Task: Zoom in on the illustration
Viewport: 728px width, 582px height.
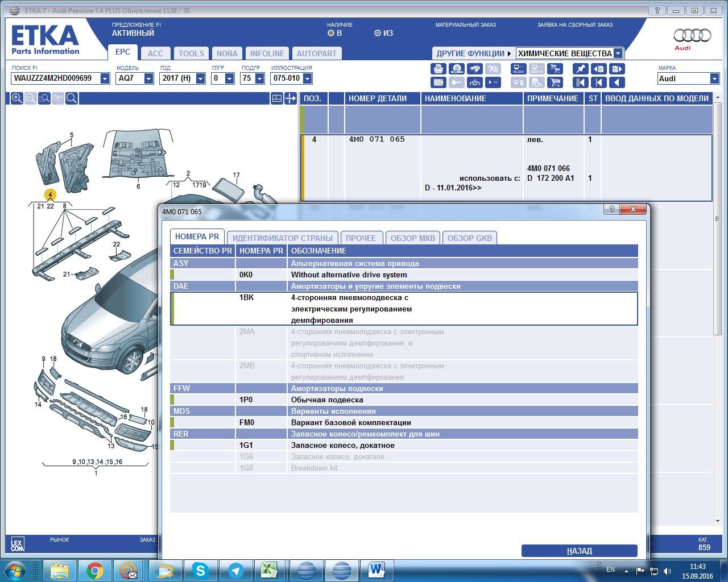Action: [17, 98]
